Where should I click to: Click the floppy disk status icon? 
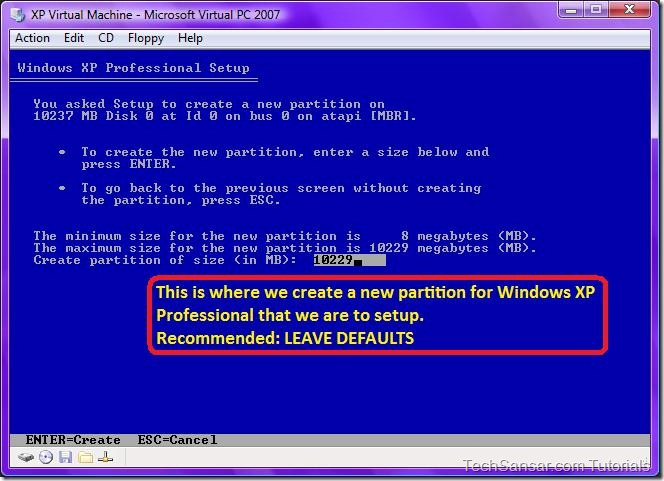pos(66,457)
